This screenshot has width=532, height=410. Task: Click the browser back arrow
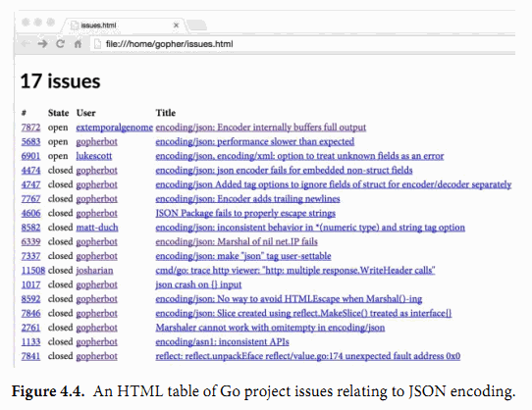26,44
